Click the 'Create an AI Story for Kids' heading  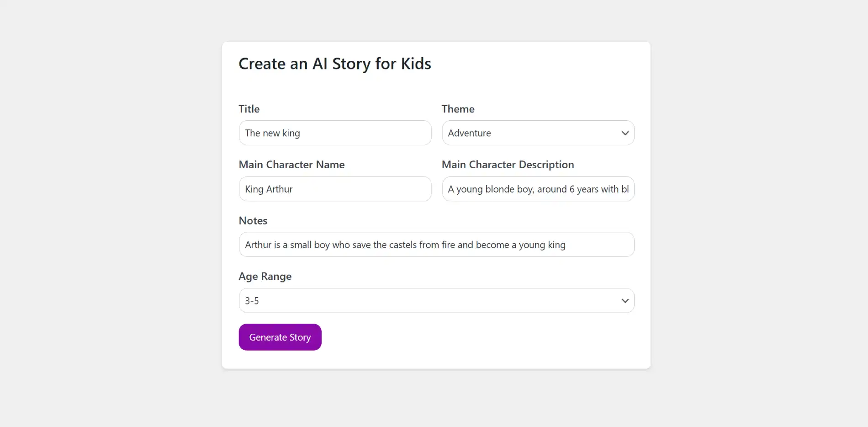[x=334, y=64]
